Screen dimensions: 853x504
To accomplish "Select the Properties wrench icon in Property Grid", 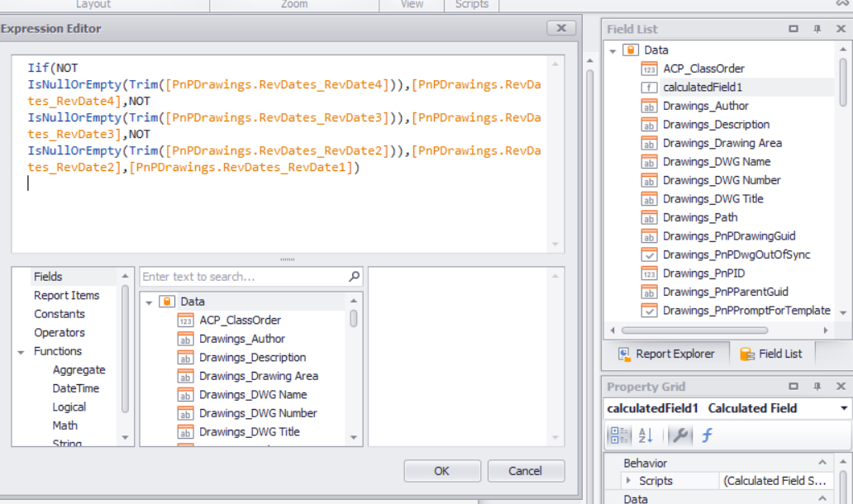I will pos(679,435).
